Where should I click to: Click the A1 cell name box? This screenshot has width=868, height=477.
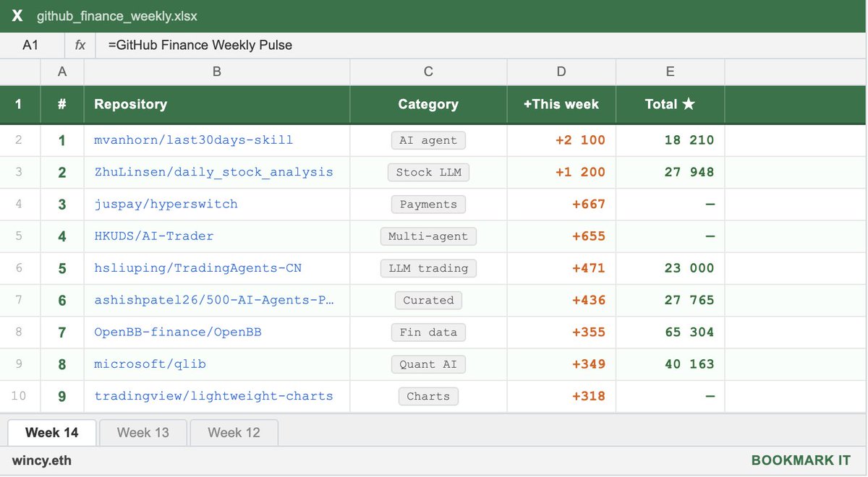click(30, 45)
